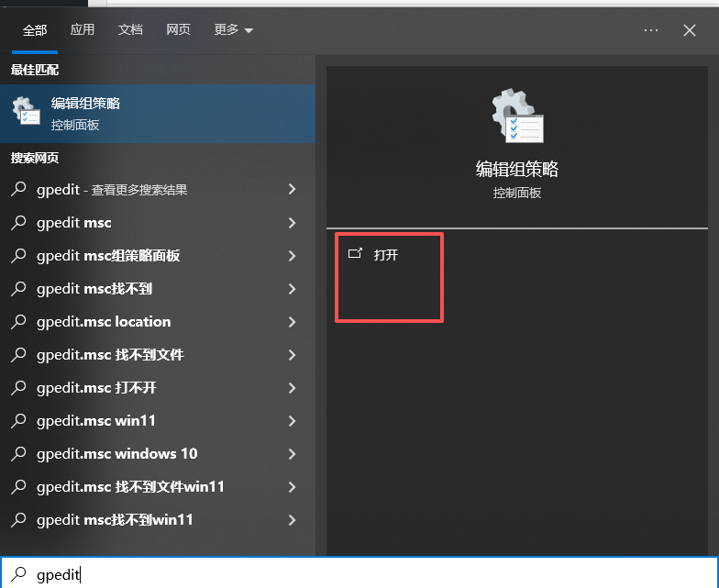719x588 pixels.
Task: Click the large Group Policy icon in preview pane
Action: (517, 116)
